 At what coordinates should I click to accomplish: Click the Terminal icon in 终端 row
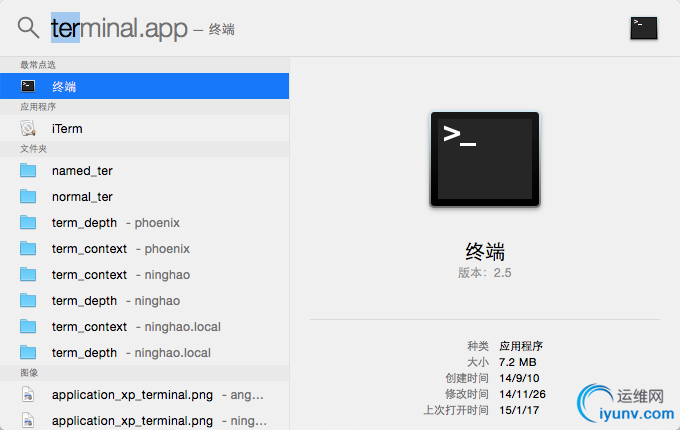coord(28,86)
